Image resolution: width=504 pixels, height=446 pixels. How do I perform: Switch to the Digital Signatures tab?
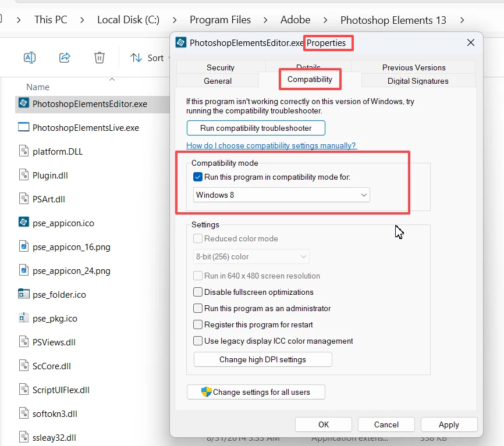418,81
